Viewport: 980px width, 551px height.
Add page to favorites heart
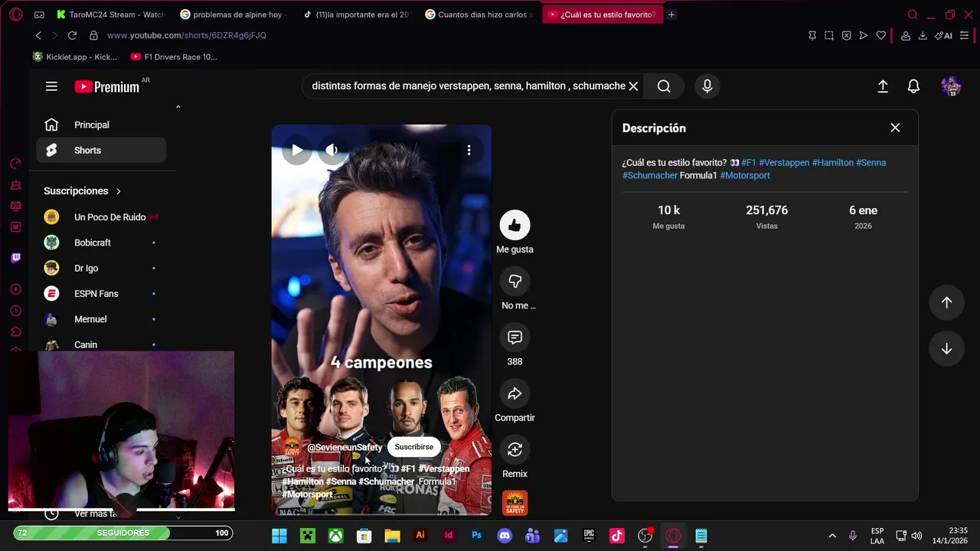(x=881, y=35)
